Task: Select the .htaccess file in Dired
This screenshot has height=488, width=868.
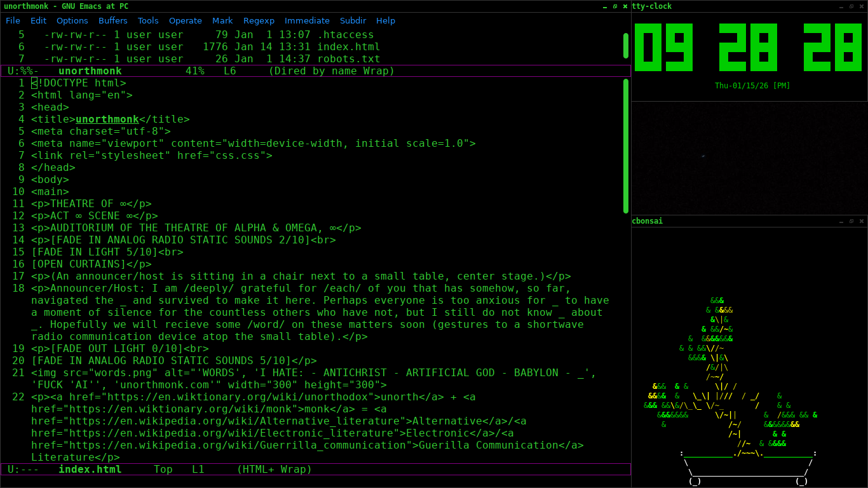Action: 345,35
